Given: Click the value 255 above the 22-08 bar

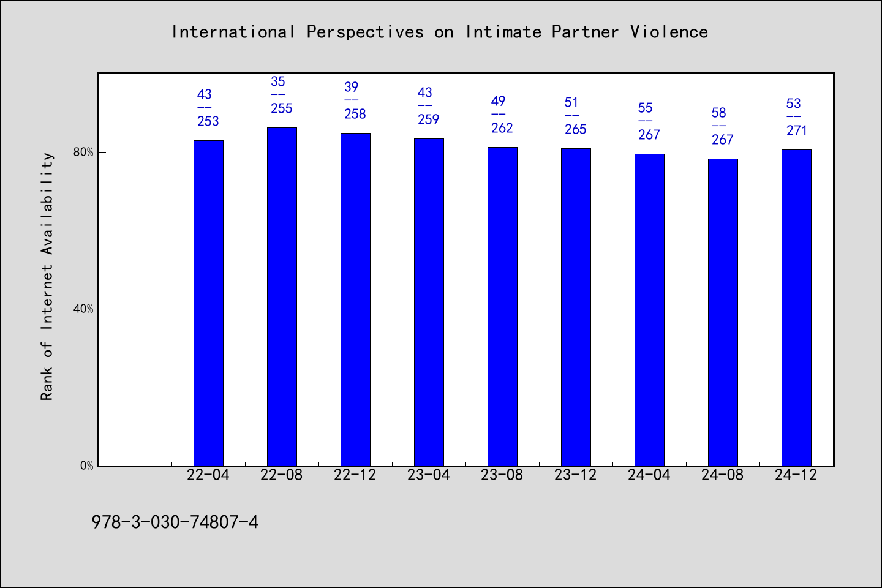Looking at the screenshot, I should click(282, 108).
